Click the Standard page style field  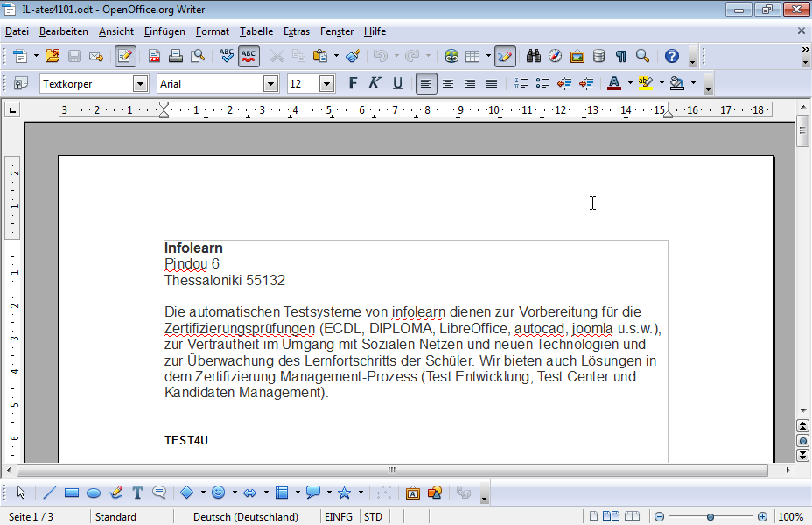click(116, 517)
